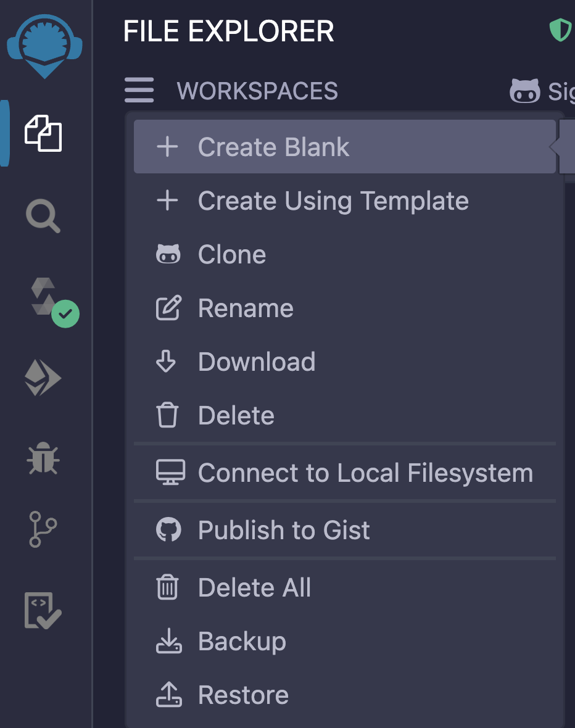
Task: Click the green shield icon
Action: pyautogui.click(x=560, y=30)
